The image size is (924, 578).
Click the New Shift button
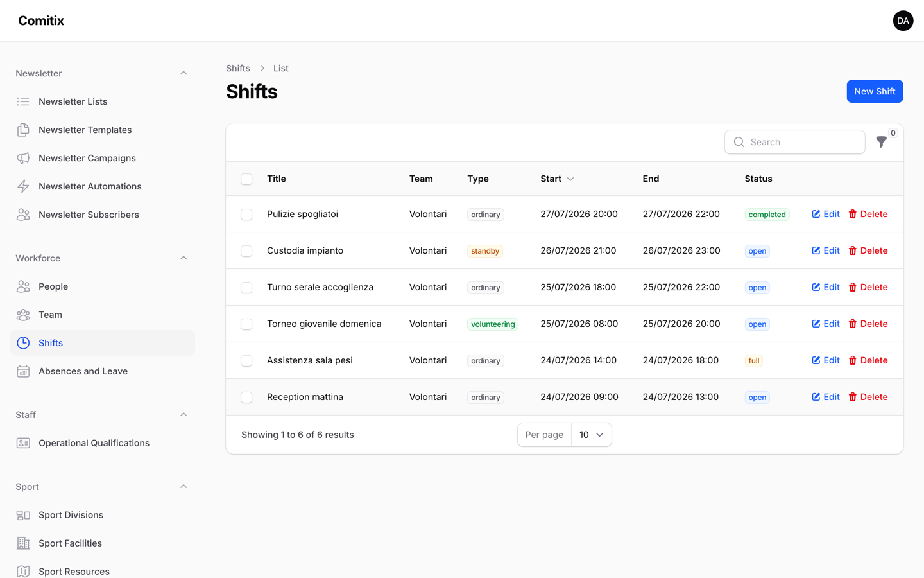point(875,91)
